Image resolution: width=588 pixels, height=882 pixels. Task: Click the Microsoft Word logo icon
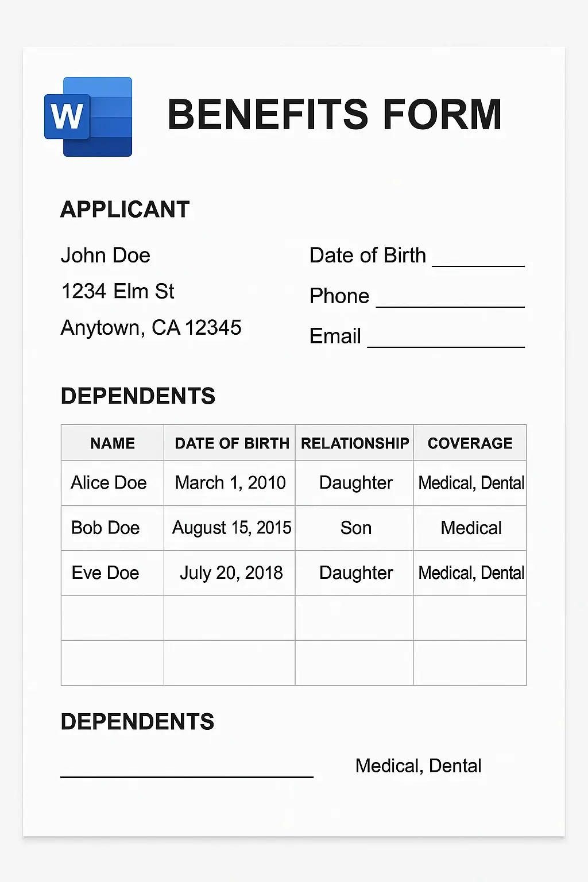pos(88,117)
